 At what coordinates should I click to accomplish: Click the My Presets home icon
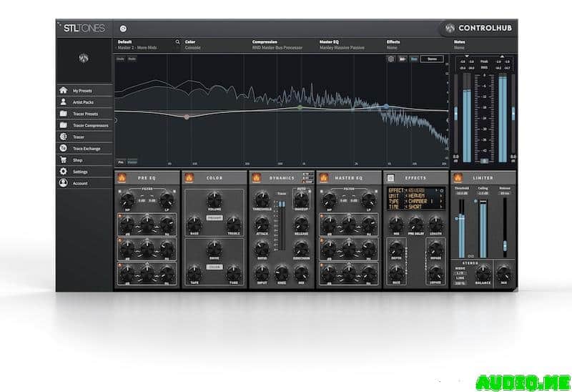click(64, 90)
